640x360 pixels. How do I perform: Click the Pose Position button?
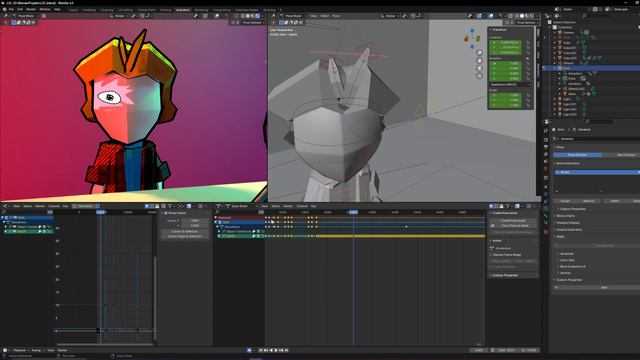[x=577, y=155]
